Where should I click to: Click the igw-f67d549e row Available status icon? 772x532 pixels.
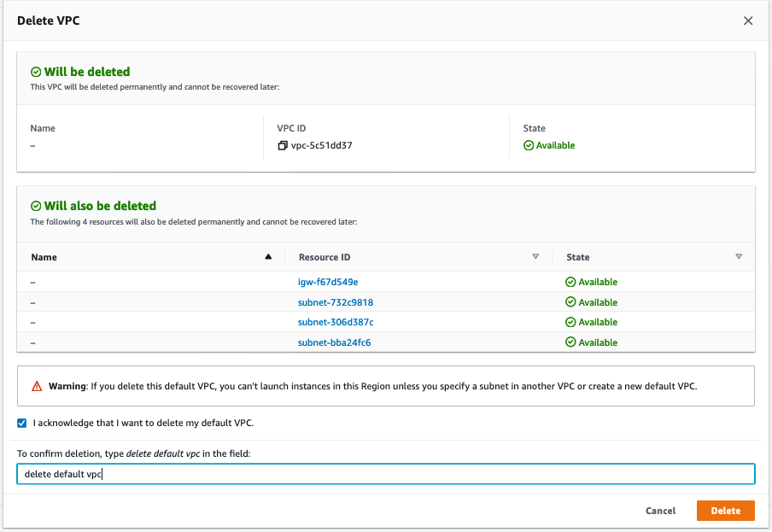coord(570,282)
